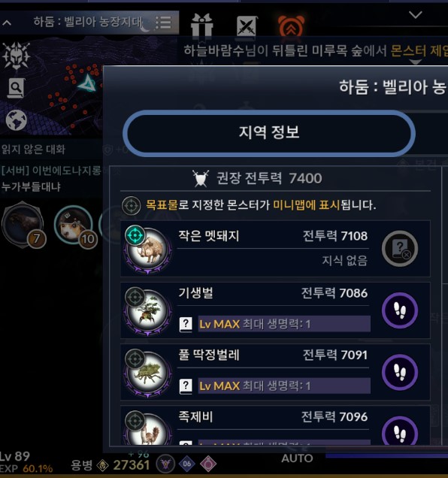Tap footprints auto-move icon for 기생벌
Screen dimensions: 448x478
pos(399,310)
